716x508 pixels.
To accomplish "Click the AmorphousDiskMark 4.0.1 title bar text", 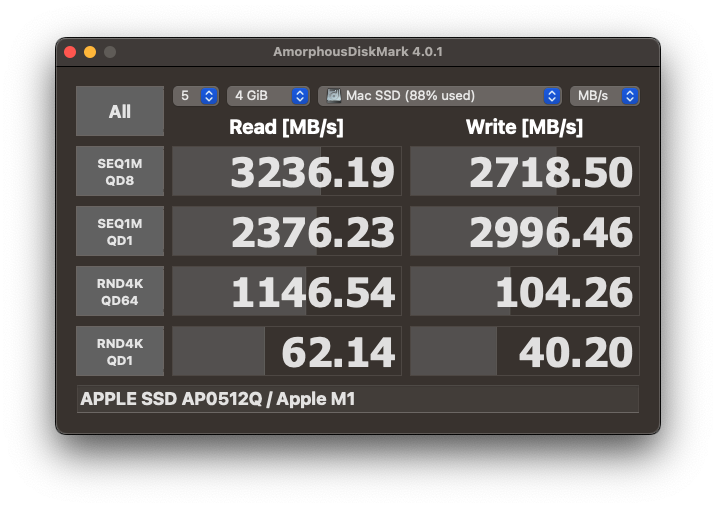I will [x=358, y=52].
